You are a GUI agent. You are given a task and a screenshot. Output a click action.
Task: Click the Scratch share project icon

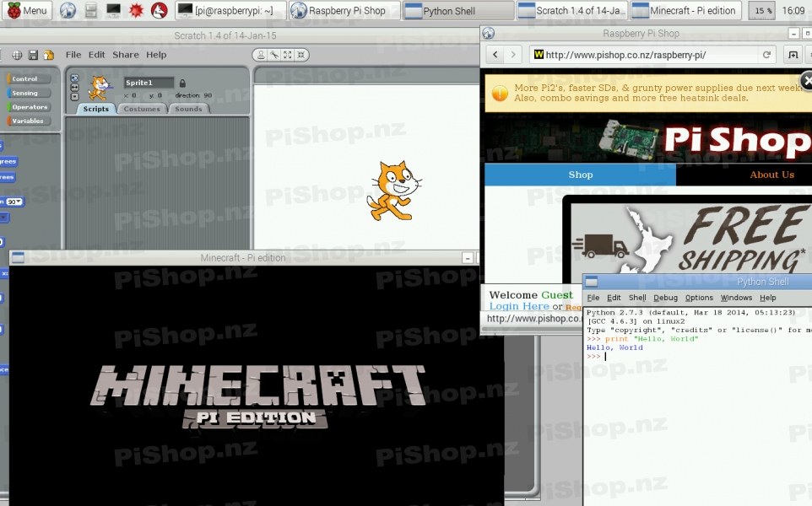47,55
